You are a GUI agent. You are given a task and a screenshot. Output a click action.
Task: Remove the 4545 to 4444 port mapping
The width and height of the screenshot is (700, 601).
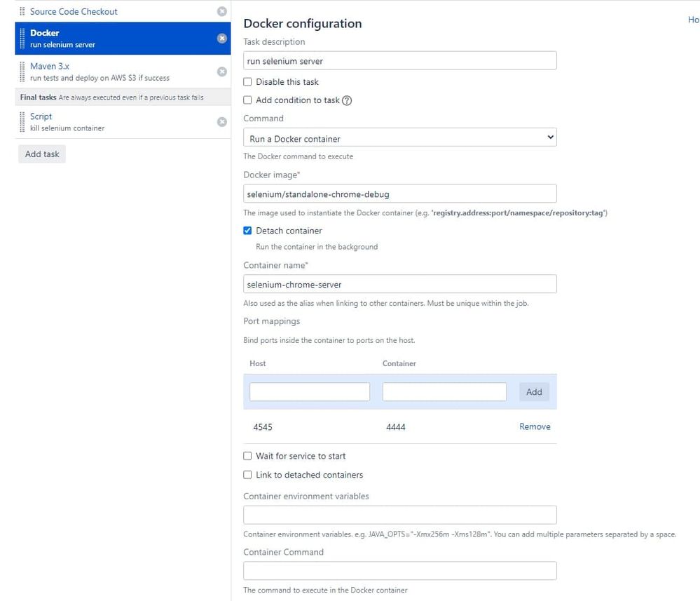pos(535,427)
